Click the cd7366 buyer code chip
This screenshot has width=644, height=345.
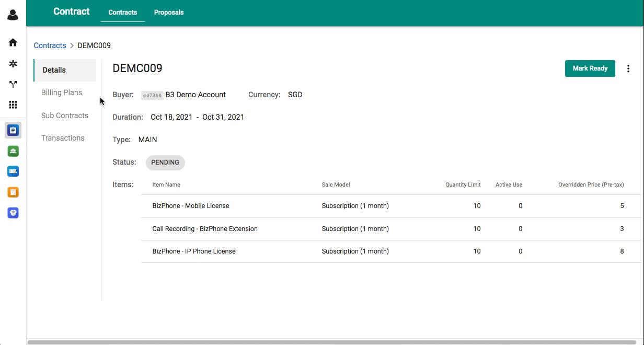tap(153, 96)
